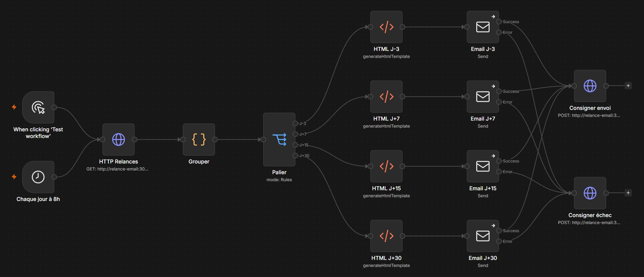Open the Email J+30 send node
The image size is (644, 277).
pyautogui.click(x=483, y=236)
